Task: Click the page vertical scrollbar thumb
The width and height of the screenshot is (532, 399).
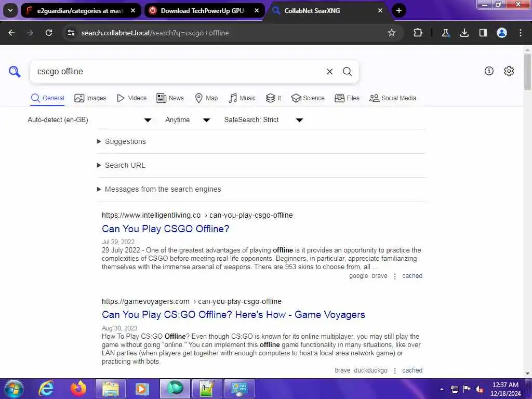Action: pyautogui.click(x=527, y=72)
